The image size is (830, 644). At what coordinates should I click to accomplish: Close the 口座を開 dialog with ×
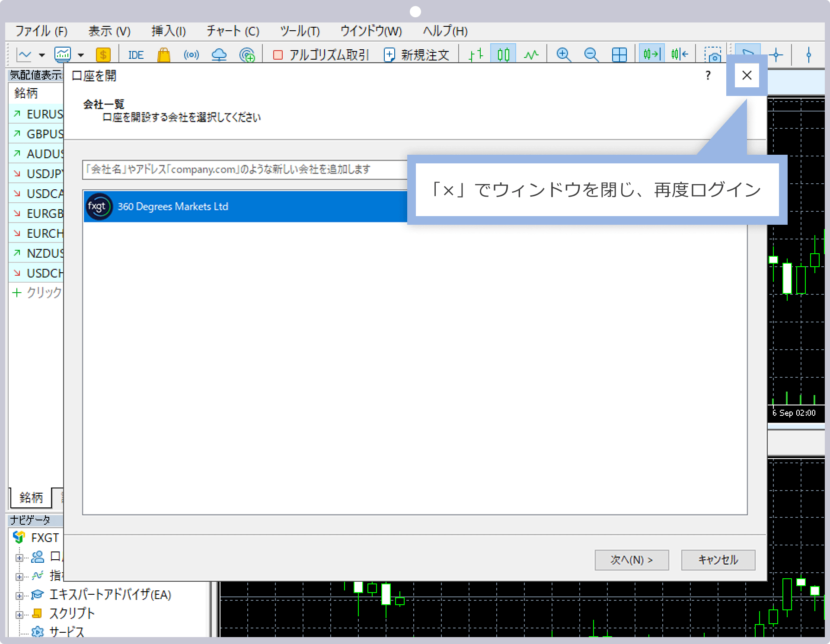(x=747, y=75)
